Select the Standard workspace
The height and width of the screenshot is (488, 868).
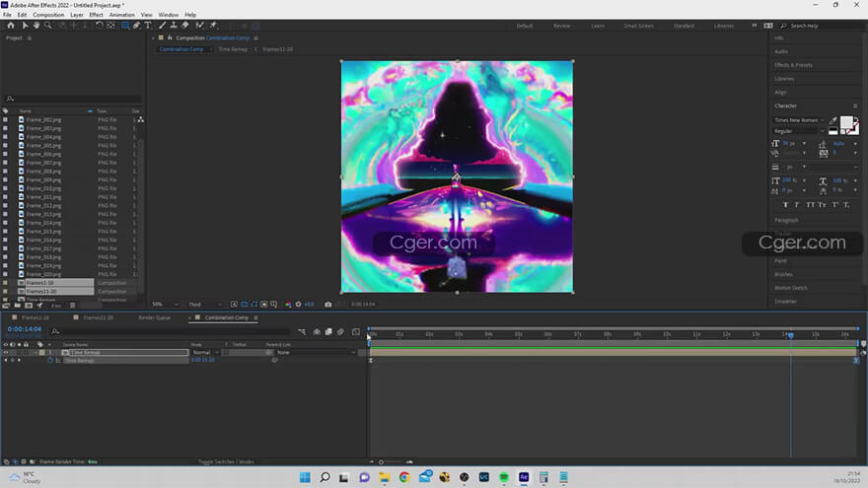click(x=684, y=26)
